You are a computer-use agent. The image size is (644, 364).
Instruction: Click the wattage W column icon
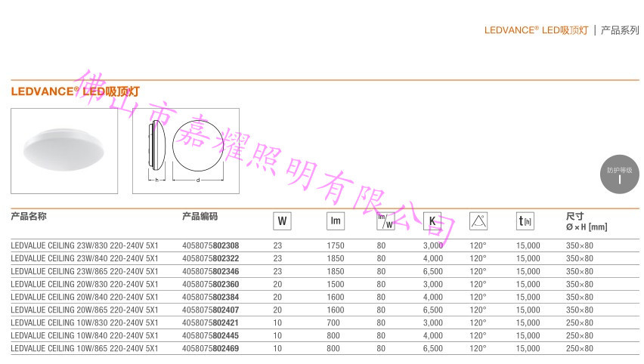pos(282,221)
